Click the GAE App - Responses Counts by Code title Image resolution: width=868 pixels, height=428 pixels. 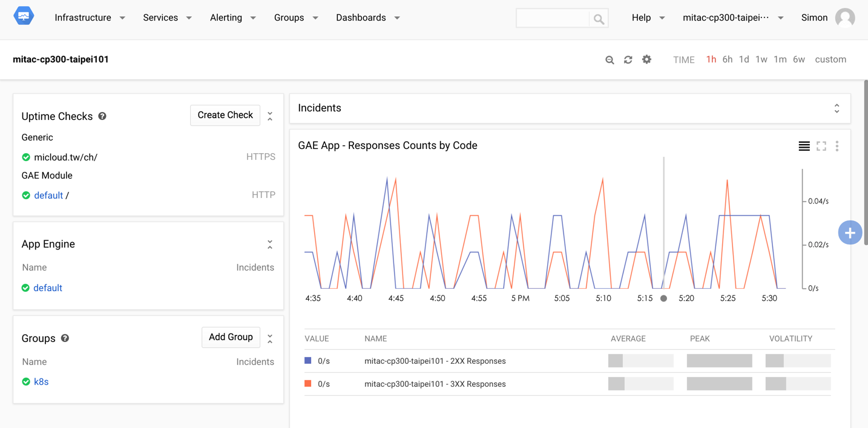[x=388, y=145]
